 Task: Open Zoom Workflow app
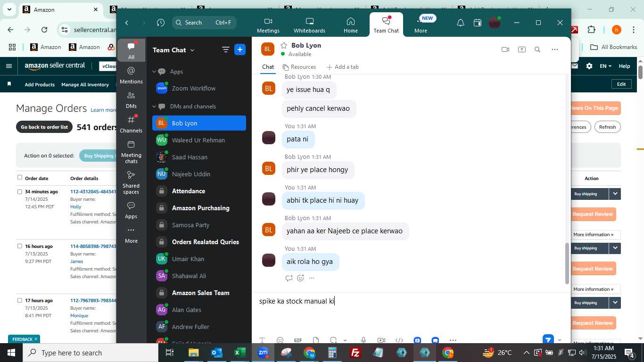(199, 88)
